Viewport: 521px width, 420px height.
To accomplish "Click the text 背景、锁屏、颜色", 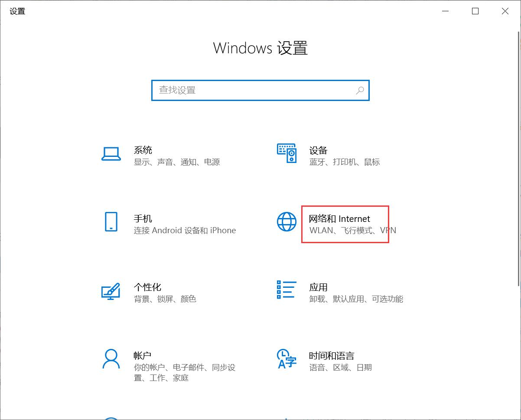I will click(165, 299).
